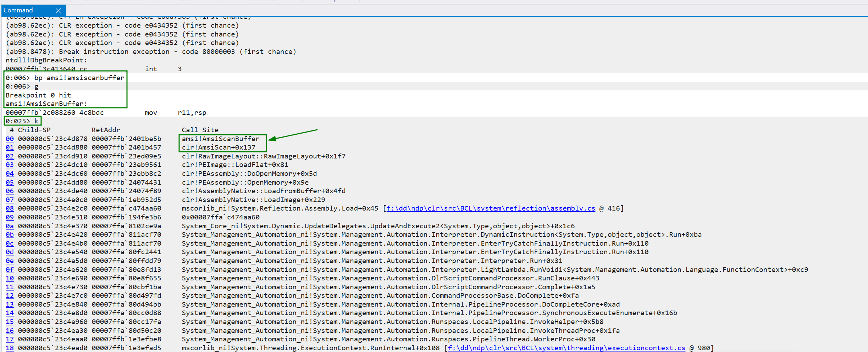Open stack frame 0e link

(x=10, y=261)
